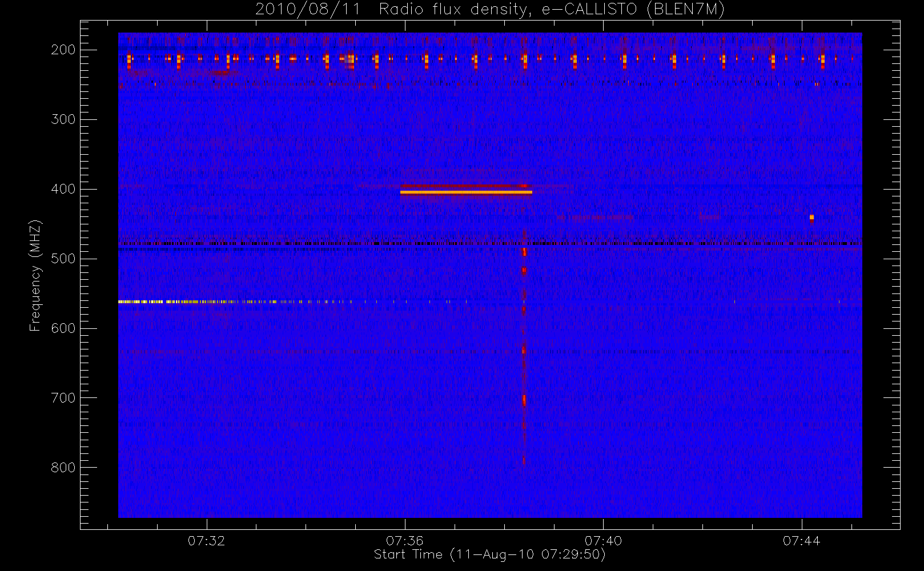
Task: Click the 'Start Time (11-Aug-10 07:29:50)' label
Action: click(x=489, y=554)
